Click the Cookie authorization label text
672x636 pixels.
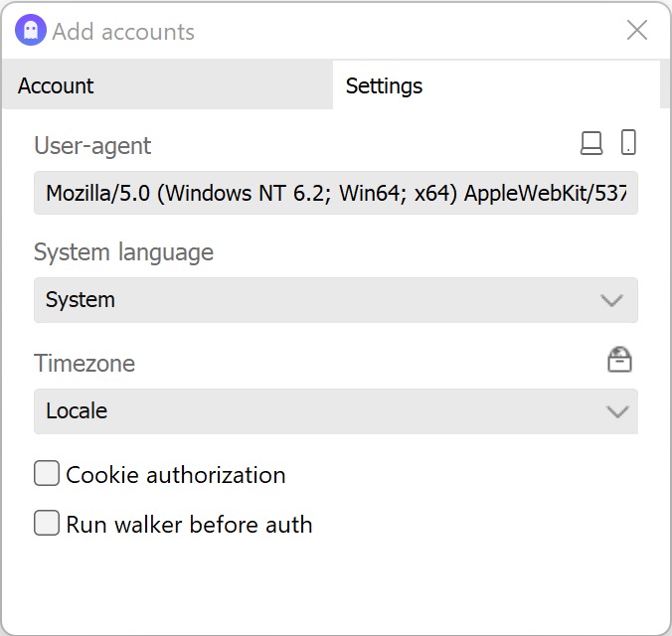[176, 475]
